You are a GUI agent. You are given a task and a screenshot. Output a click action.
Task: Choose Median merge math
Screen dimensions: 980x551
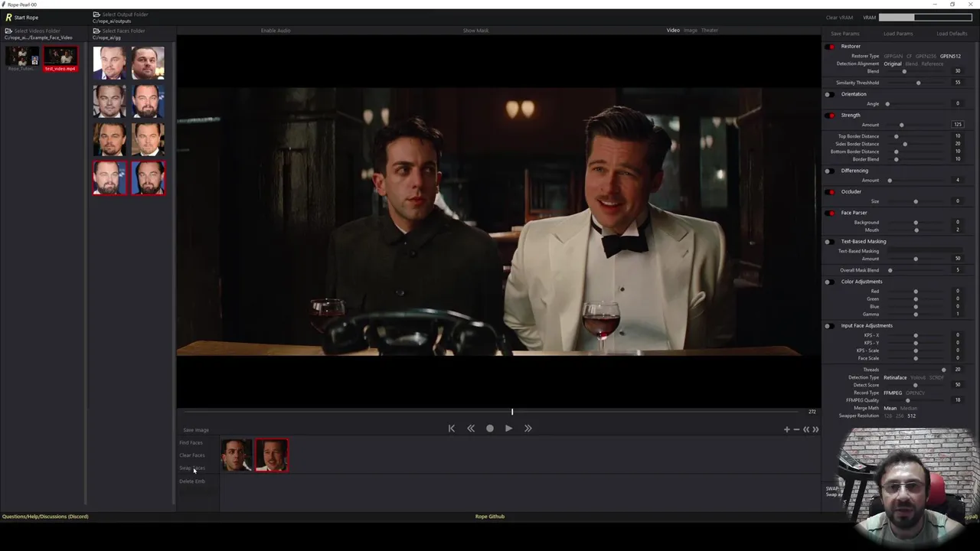pyautogui.click(x=908, y=408)
